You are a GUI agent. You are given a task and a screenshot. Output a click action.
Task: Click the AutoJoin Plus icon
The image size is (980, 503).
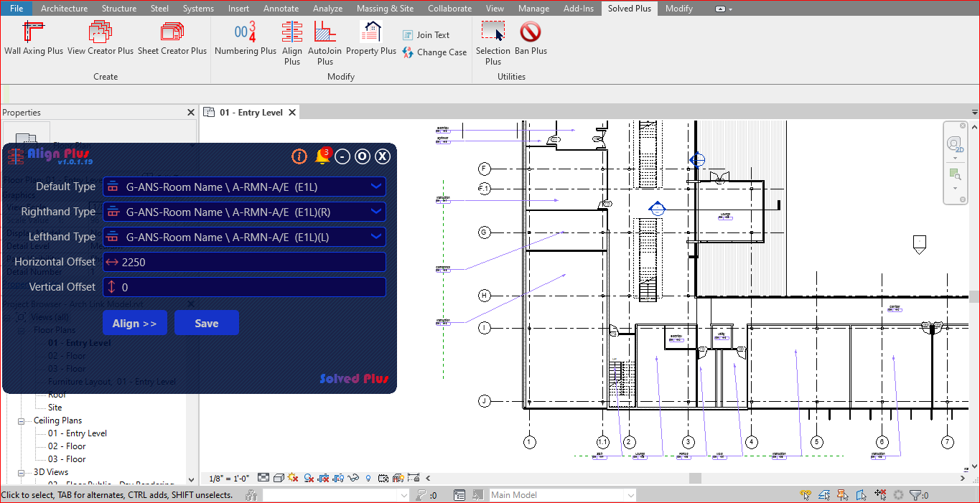pos(325,42)
